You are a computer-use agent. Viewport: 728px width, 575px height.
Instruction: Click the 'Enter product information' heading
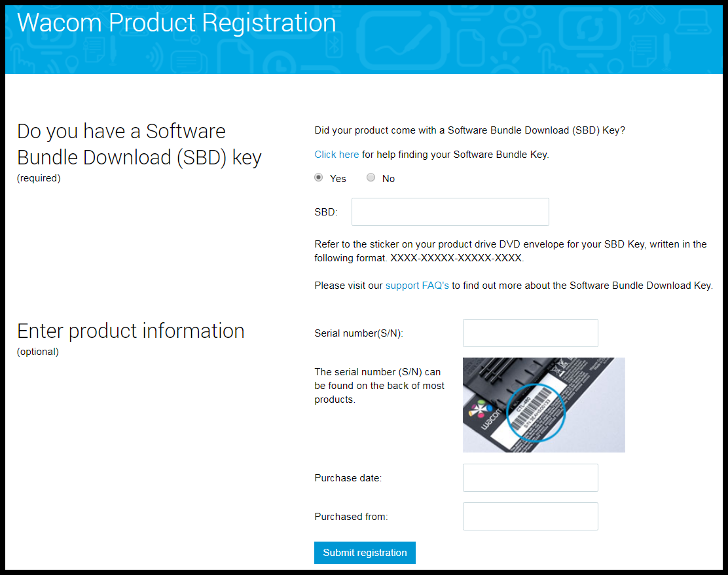[x=131, y=331]
